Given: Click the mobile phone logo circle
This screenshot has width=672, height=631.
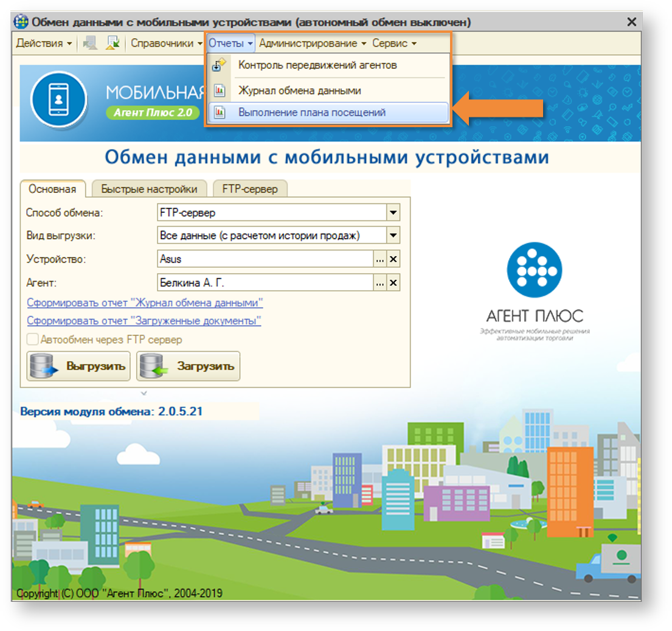Looking at the screenshot, I should click(x=59, y=99).
